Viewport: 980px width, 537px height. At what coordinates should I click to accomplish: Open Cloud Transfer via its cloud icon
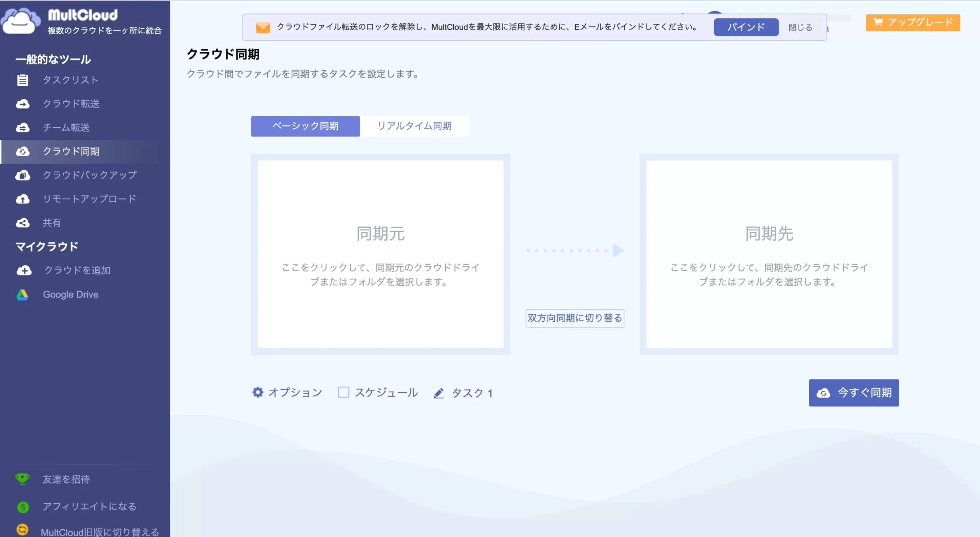point(23,104)
